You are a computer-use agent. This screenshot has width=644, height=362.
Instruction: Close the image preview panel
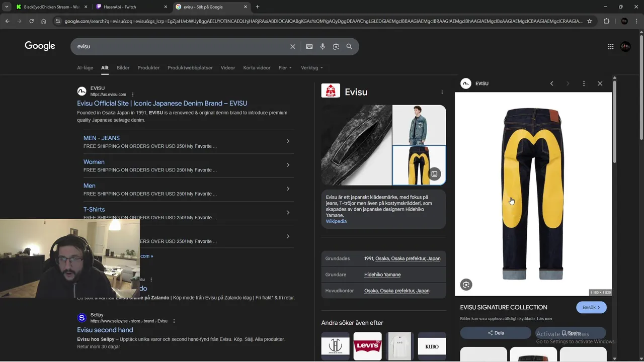point(600,83)
